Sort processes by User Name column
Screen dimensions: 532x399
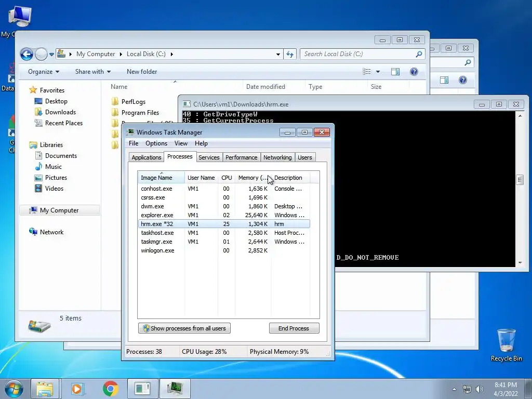202,178
